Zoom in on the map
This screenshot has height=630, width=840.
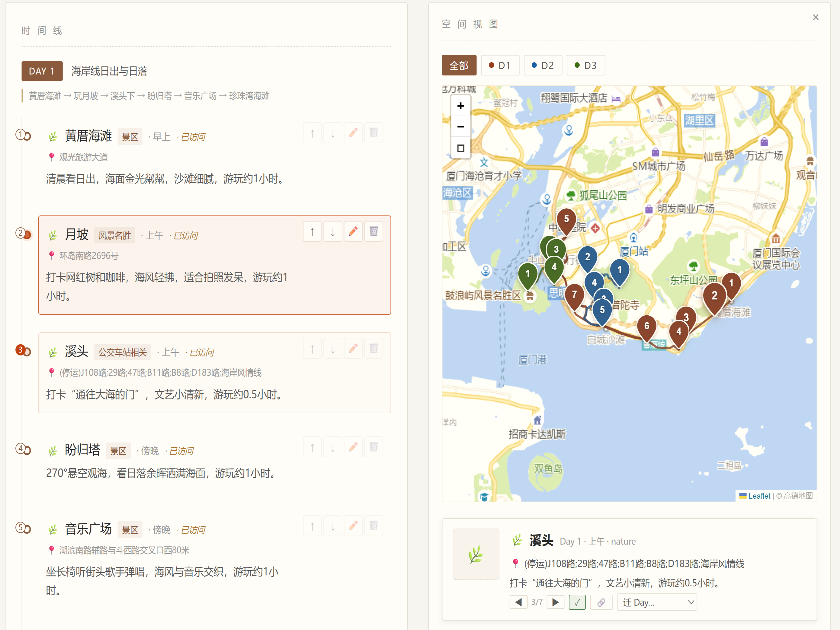pyautogui.click(x=461, y=106)
